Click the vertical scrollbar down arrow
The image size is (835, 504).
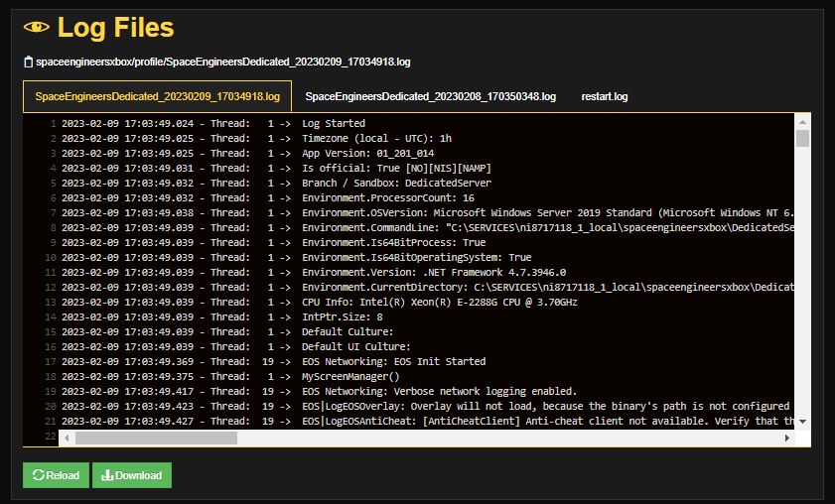(803, 422)
